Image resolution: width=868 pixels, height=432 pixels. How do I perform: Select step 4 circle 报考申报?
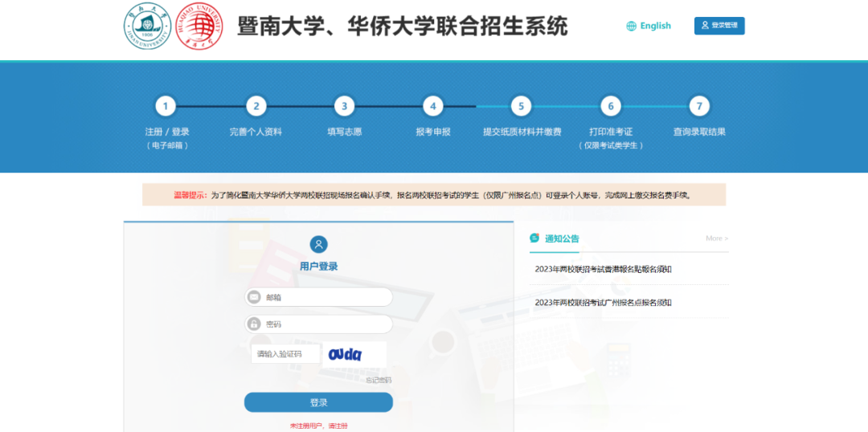432,106
